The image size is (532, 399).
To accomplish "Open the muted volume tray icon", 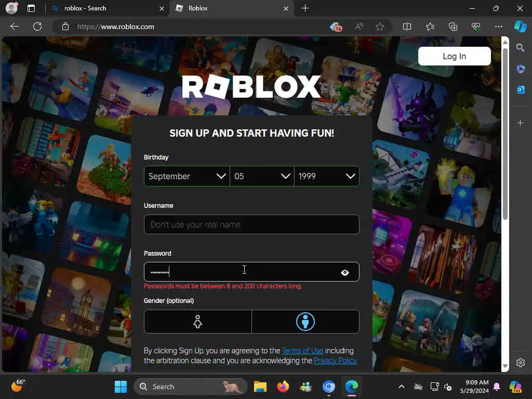I will [x=448, y=387].
